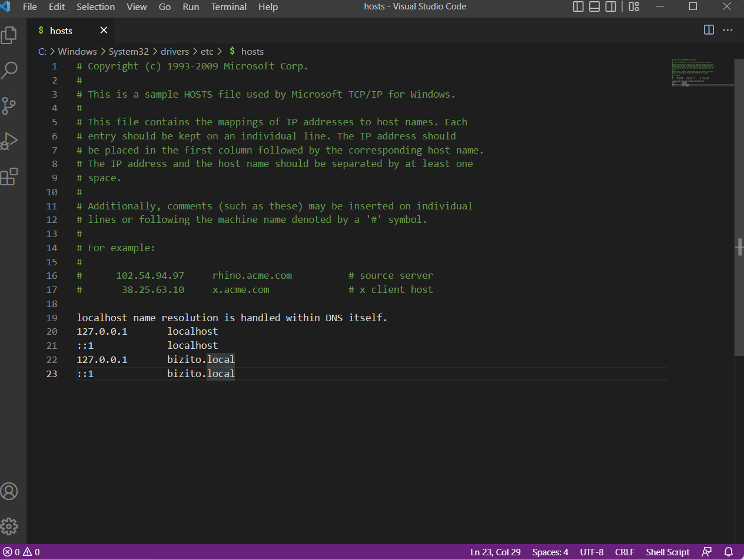The width and height of the screenshot is (744, 560).
Task: Open the Run menu
Action: click(191, 7)
